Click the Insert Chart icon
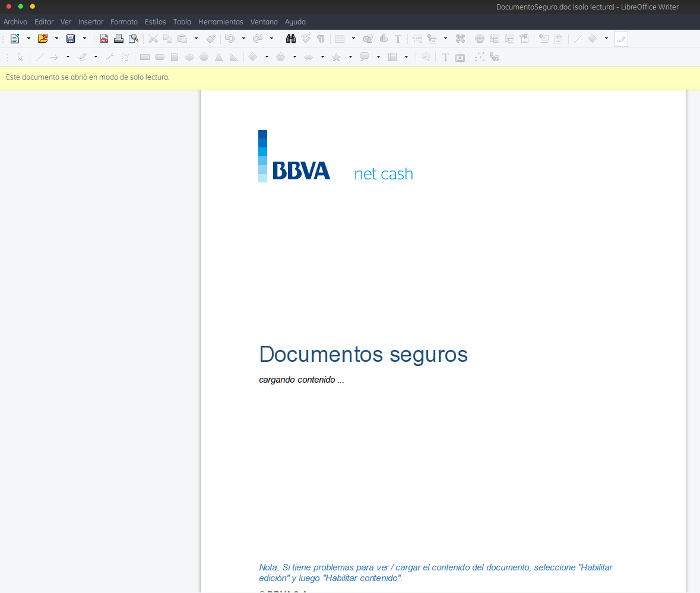Viewport: 700px width, 593px height. 384,39
